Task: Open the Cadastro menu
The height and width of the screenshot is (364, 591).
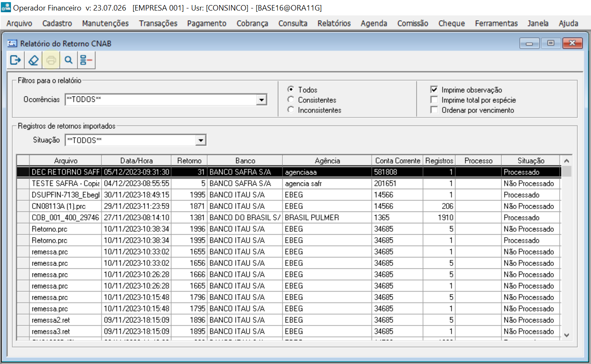Action: [57, 23]
